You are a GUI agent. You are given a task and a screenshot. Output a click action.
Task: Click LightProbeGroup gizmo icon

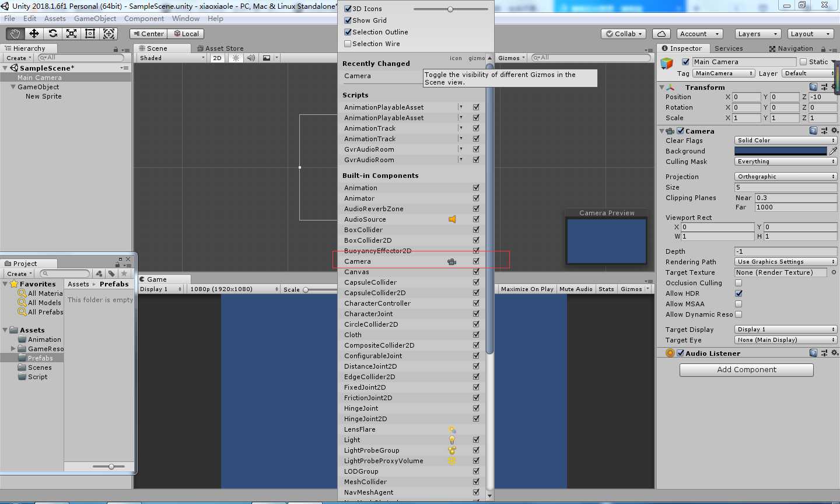tap(452, 450)
